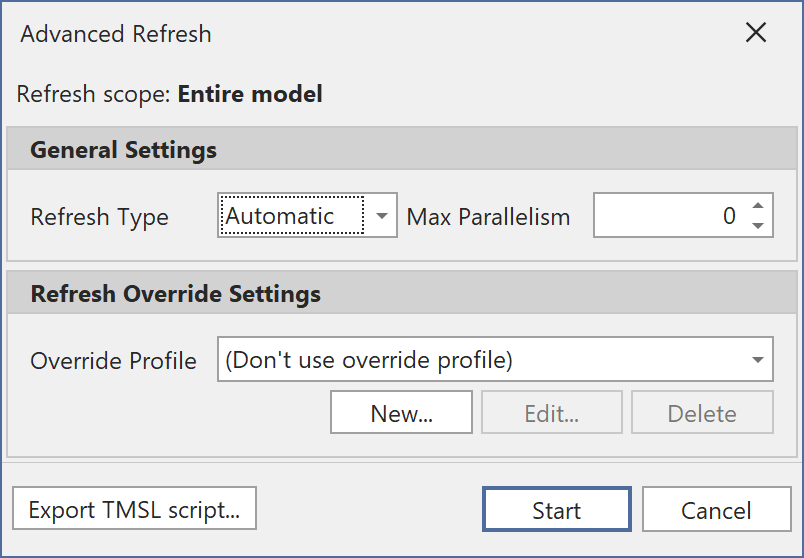The width and height of the screenshot is (804, 558).
Task: Click the Edit... override profile button
Action: pyautogui.click(x=552, y=413)
